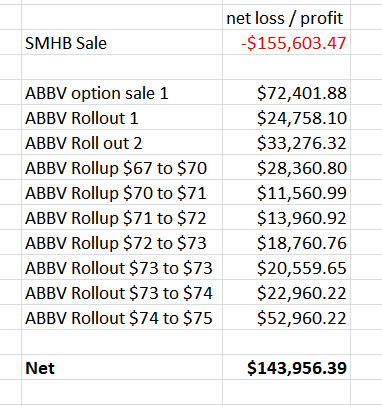Image resolution: width=382 pixels, height=406 pixels.
Task: Click ABBV Rollup $72 to $73 cell
Action: [x=122, y=242]
